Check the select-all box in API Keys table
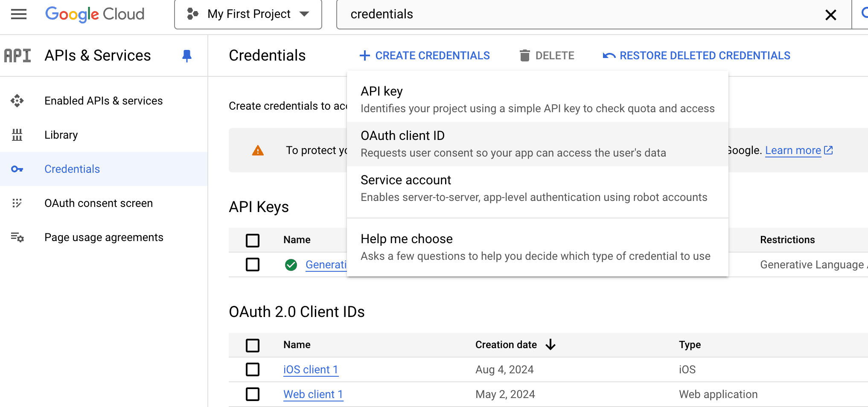The image size is (868, 407). pos(253,240)
